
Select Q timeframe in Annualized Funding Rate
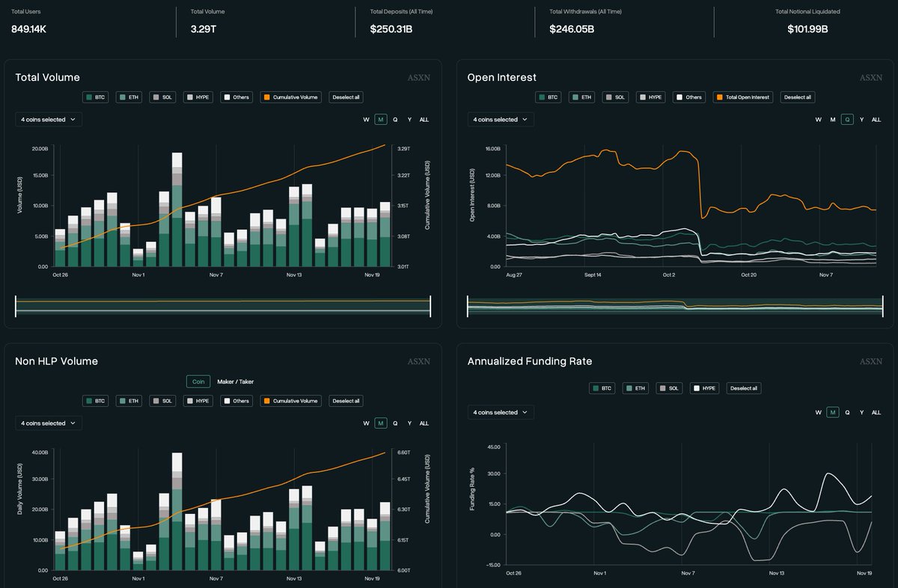click(x=847, y=412)
